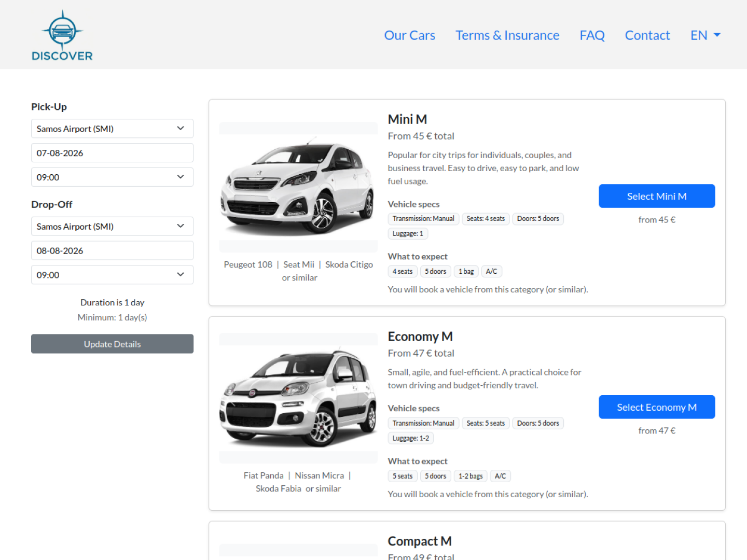The image size is (747, 560).
Task: Click the Mini M heading
Action: pos(407,119)
